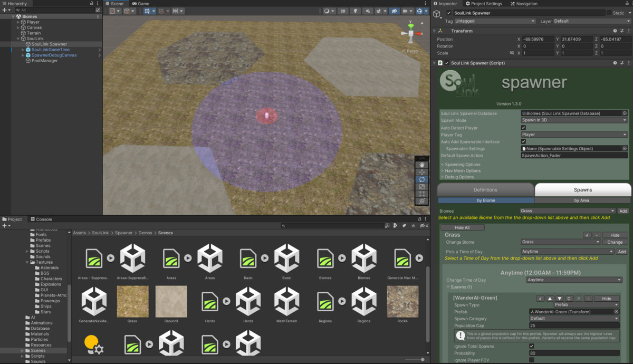Open Soul Link Spawner script presets icon

coord(621,63)
